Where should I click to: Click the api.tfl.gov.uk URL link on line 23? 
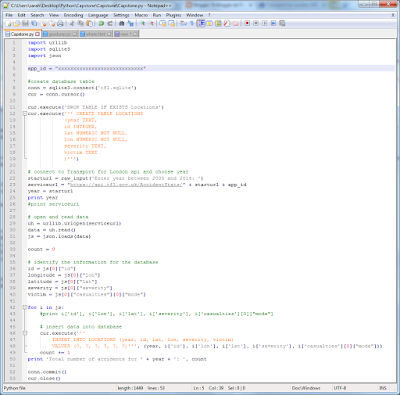click(126, 185)
